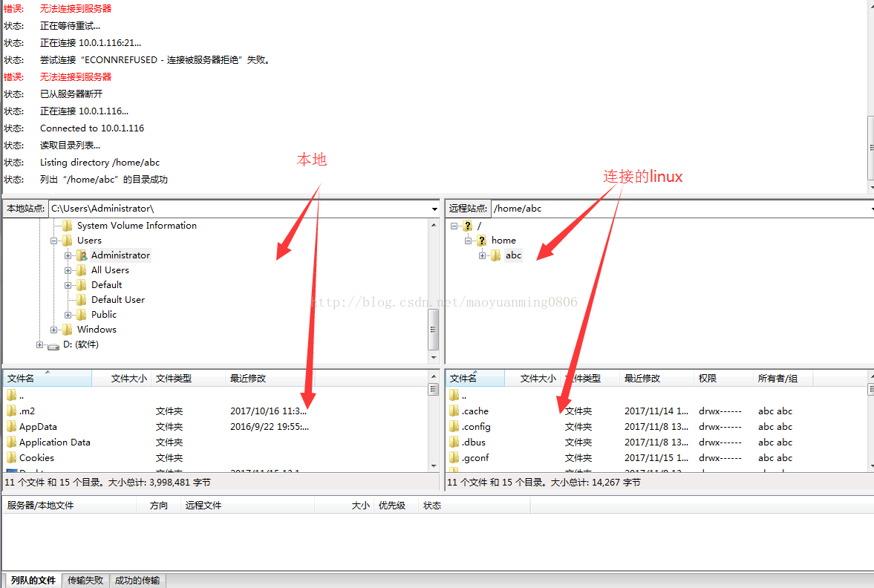Select remote home directory in tree

[503, 241]
